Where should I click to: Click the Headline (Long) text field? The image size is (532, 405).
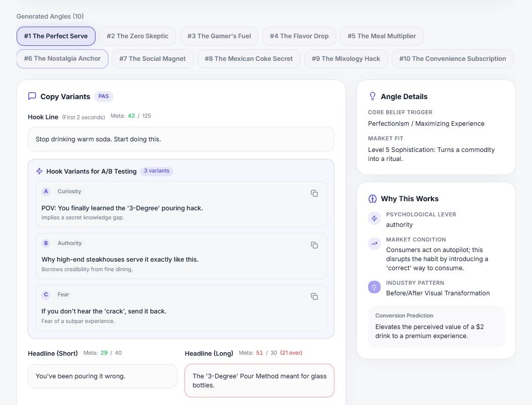point(259,380)
